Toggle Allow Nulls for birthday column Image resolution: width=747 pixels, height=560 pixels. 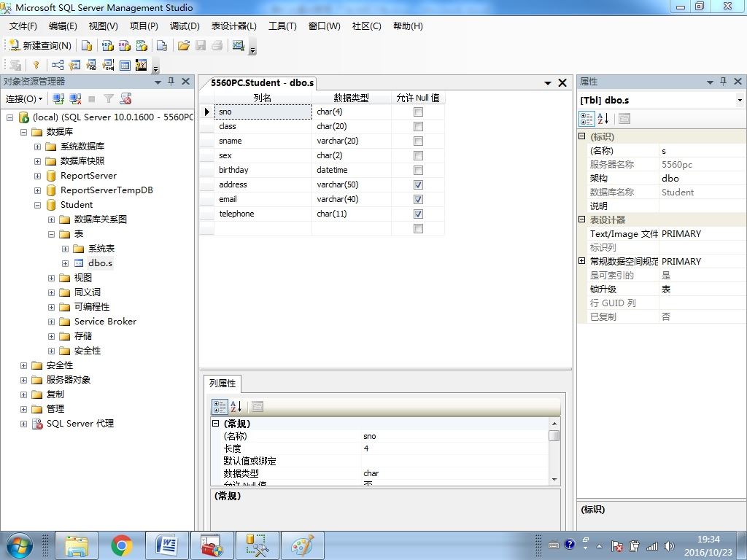click(418, 171)
